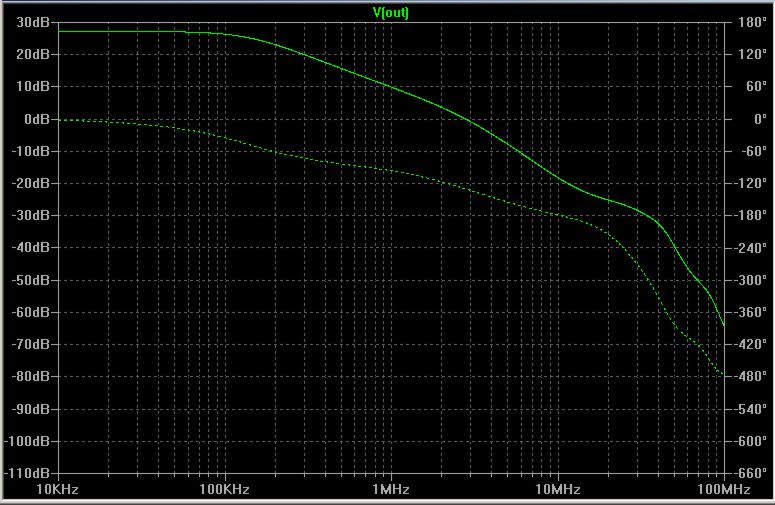Click the 100MHz frequency axis label
775x505 pixels.
click(x=724, y=490)
